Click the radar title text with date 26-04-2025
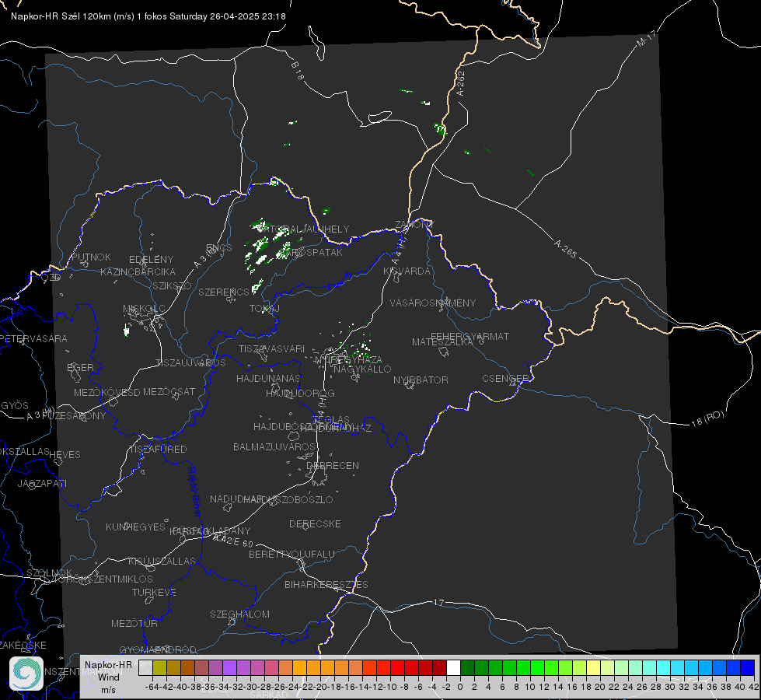Image resolution: width=761 pixels, height=700 pixels. point(148,16)
